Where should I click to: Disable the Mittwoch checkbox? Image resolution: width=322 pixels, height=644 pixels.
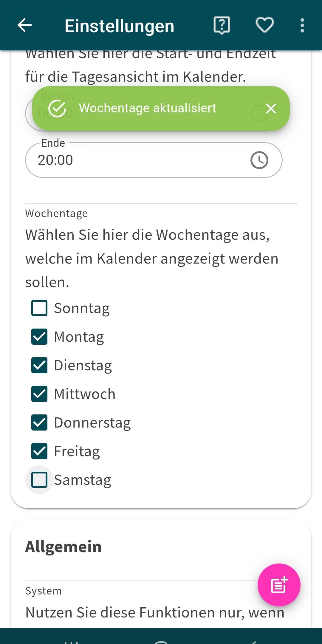click(x=39, y=394)
